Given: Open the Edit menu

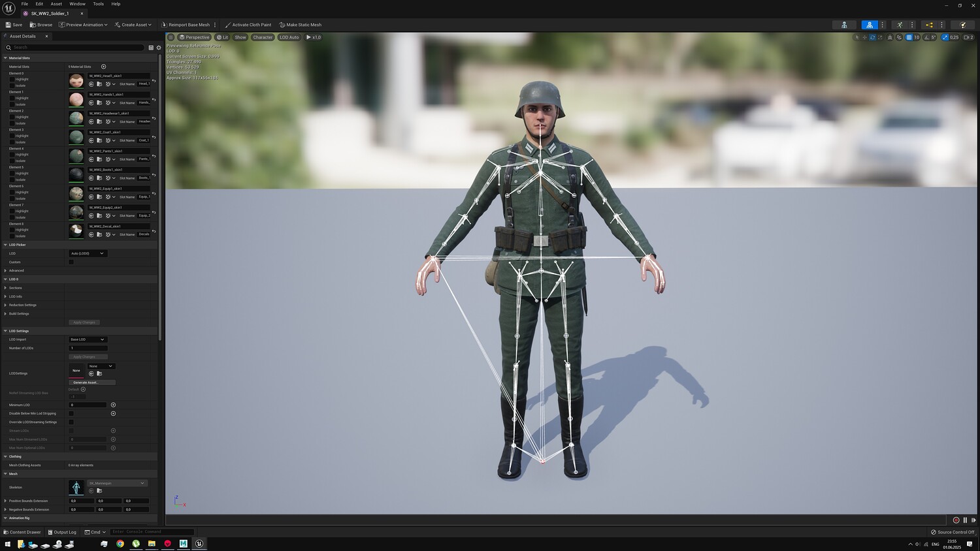Looking at the screenshot, I should tap(39, 4).
